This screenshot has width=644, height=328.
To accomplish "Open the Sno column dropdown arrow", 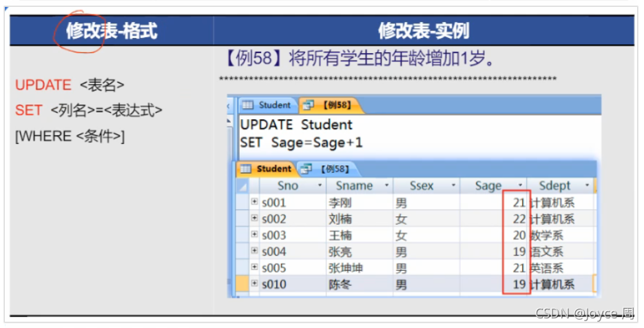I will pyautogui.click(x=320, y=186).
